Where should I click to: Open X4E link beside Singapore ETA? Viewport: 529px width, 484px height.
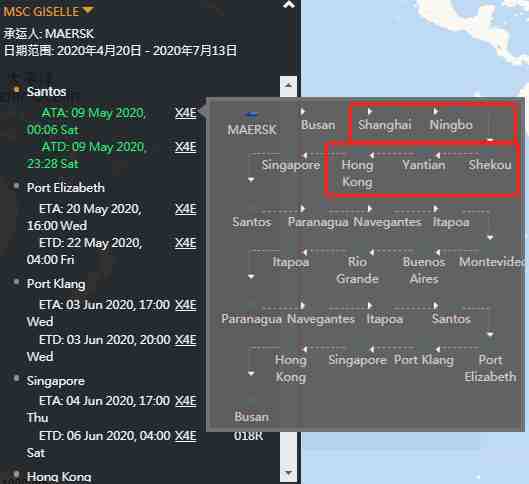pos(186,401)
